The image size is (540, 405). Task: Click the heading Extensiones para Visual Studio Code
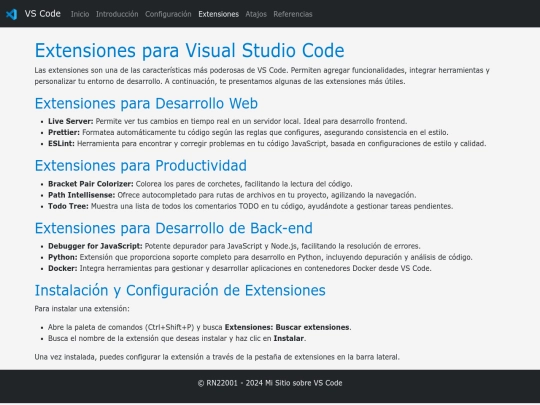click(x=189, y=50)
